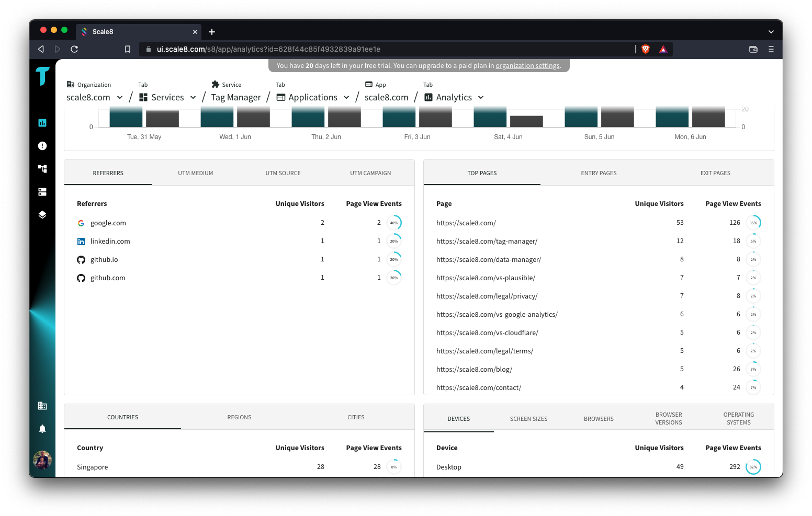The width and height of the screenshot is (812, 516).
Task: Open the browser hamburger menu
Action: 771,49
